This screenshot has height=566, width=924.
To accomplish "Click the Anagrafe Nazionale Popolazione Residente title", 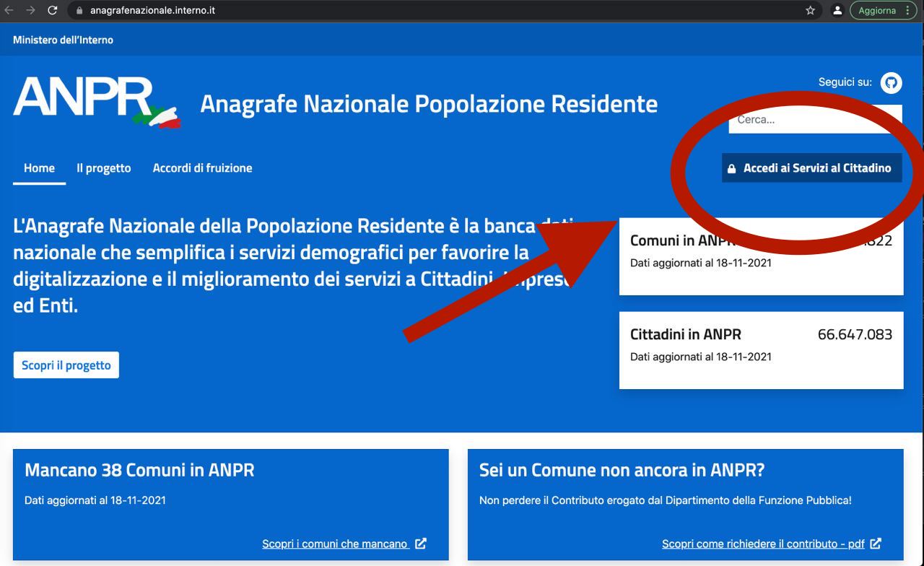I will click(x=429, y=104).
